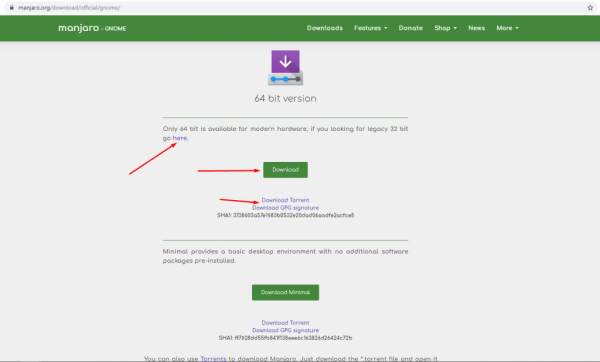Click the browser address bar URL
This screenshot has height=362, width=600.
[x=69, y=8]
